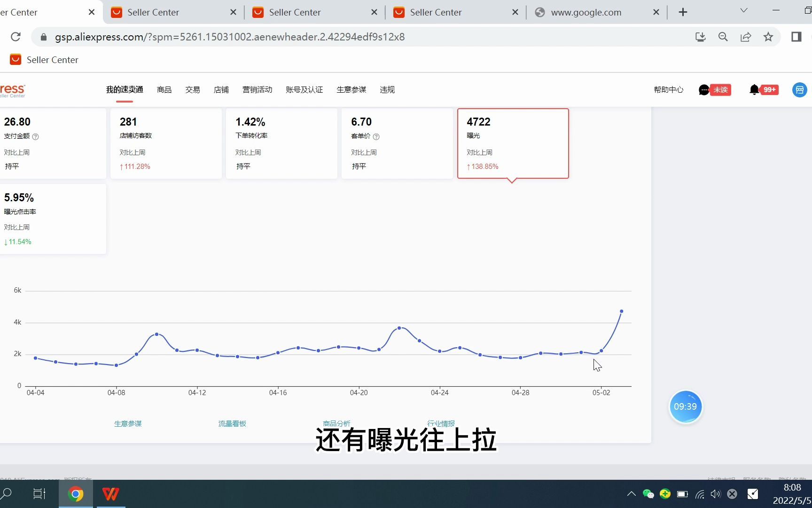The height and width of the screenshot is (508, 812).
Task: Click the last data point on the exposure chart
Action: click(x=621, y=311)
